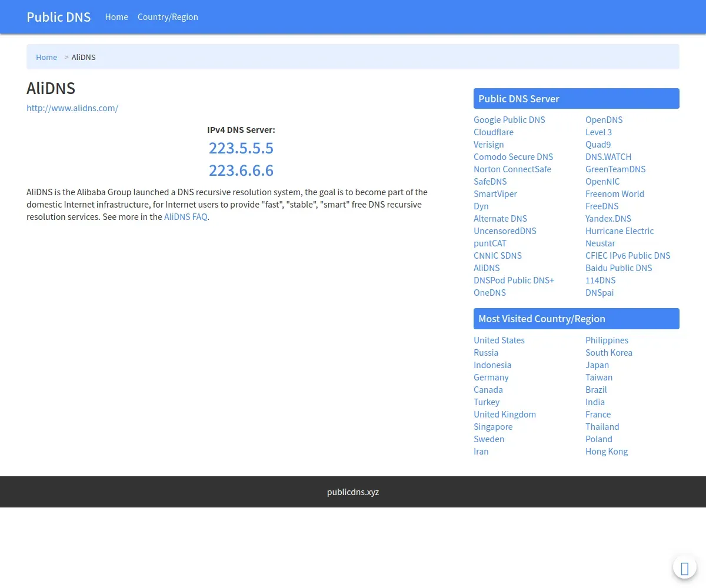Image resolution: width=706 pixels, height=588 pixels.
Task: Select Poland
Action: [x=599, y=439]
